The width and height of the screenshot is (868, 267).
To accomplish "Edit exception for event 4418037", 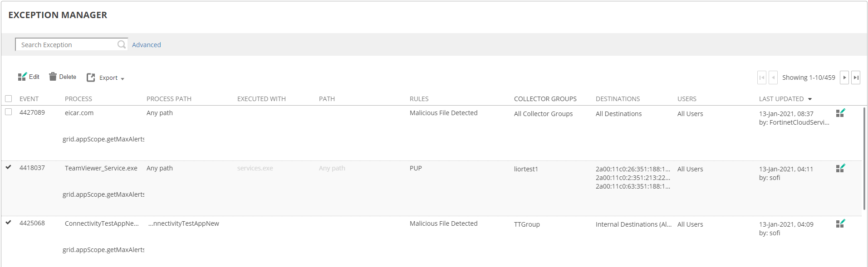I will tap(840, 168).
